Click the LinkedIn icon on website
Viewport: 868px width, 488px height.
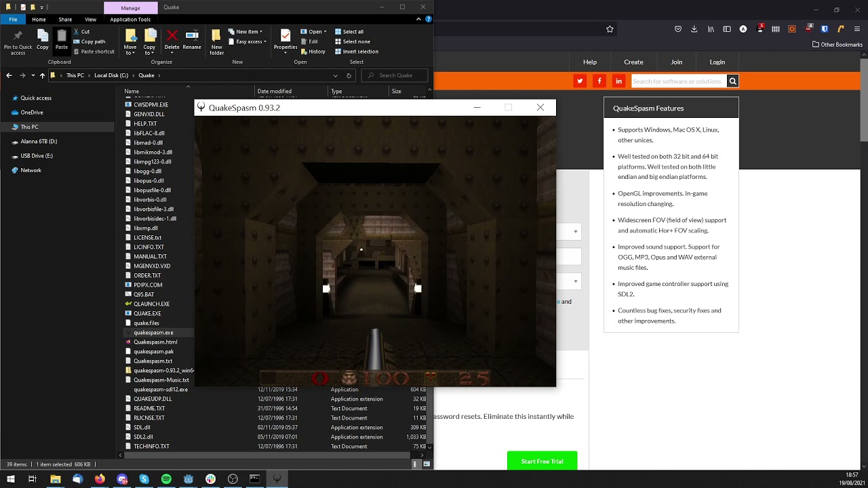(619, 81)
